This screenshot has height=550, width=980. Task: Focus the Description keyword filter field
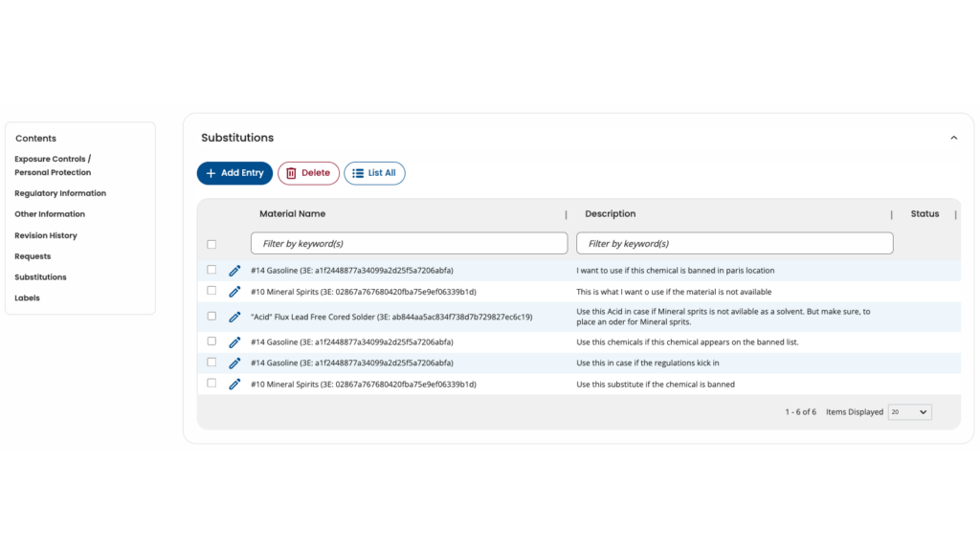(734, 244)
